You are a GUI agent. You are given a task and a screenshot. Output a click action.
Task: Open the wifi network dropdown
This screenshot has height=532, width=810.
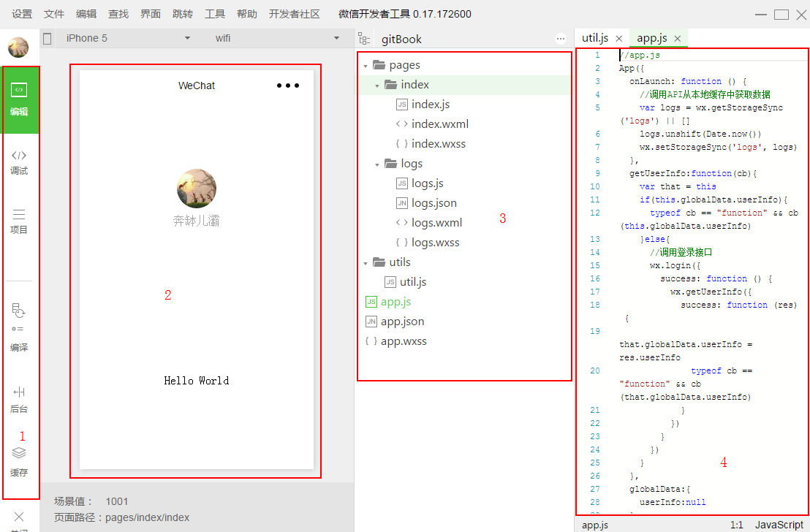(277, 38)
